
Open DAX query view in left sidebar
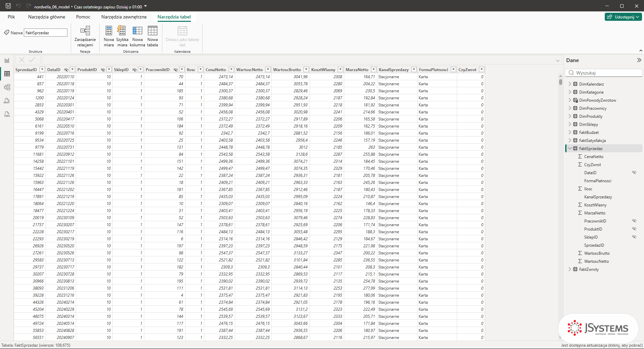point(7,101)
